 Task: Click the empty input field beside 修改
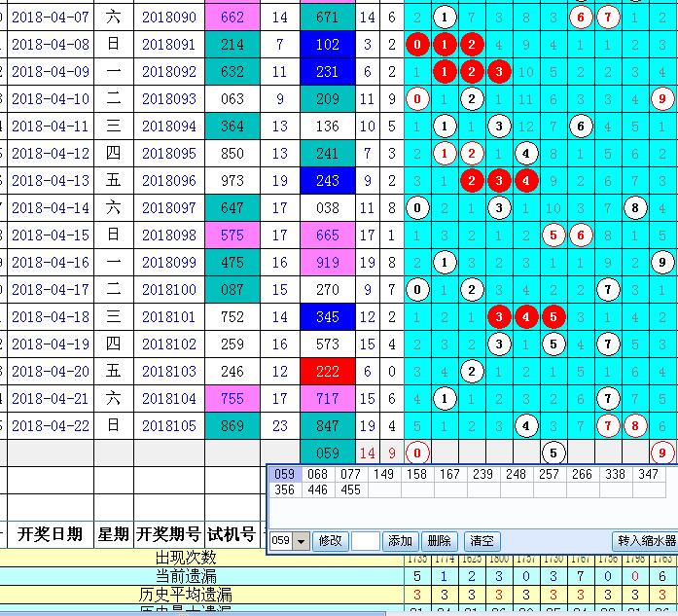[365, 541]
